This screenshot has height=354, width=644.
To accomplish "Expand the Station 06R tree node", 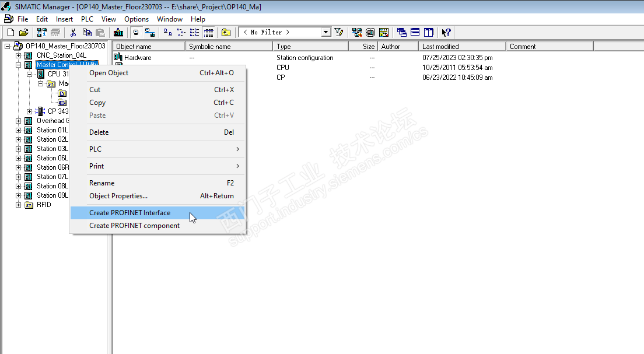I will pos(19,167).
